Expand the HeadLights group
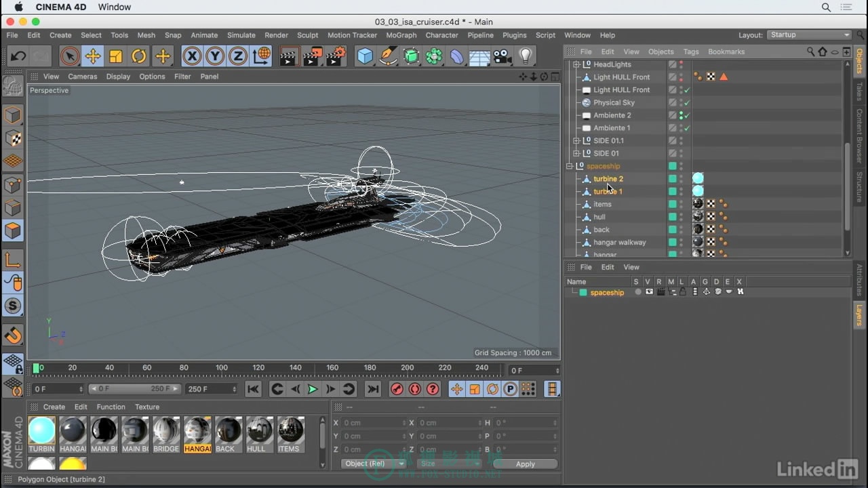This screenshot has width=868, height=488. tap(576, 64)
